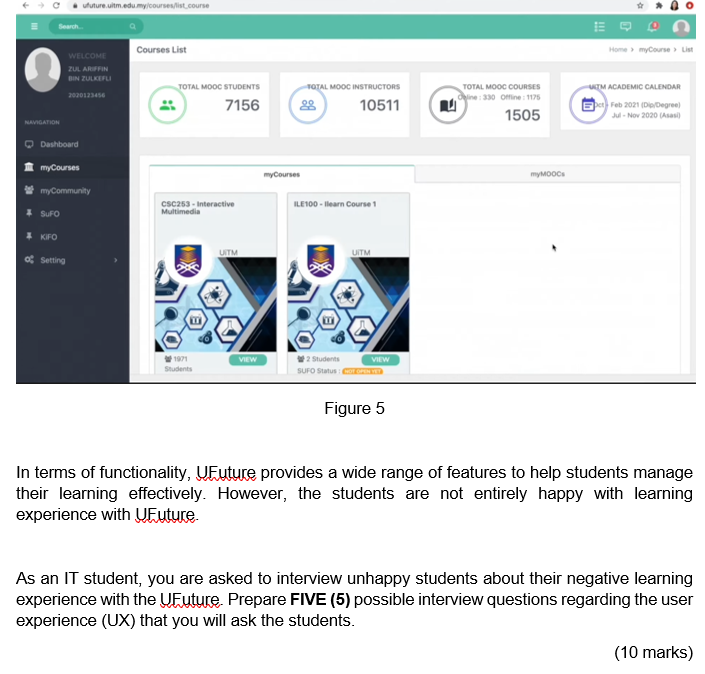
Task: Click the myCommunity people icon
Action: coord(29,190)
